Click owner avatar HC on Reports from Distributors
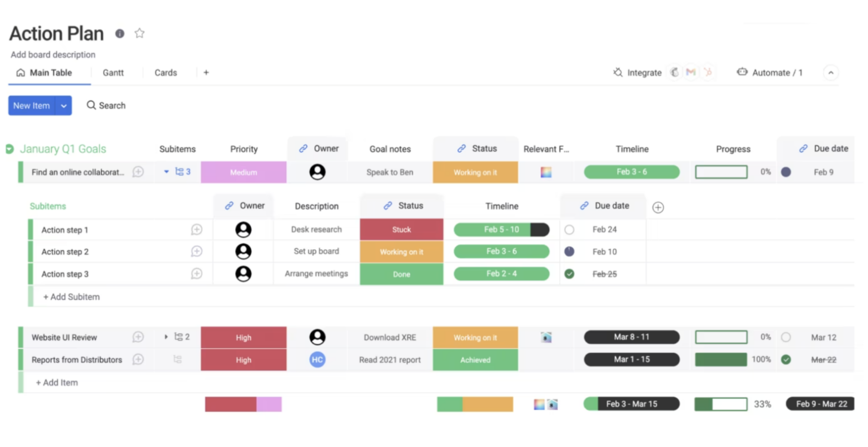Image resolution: width=868 pixels, height=447 pixels. point(318,359)
